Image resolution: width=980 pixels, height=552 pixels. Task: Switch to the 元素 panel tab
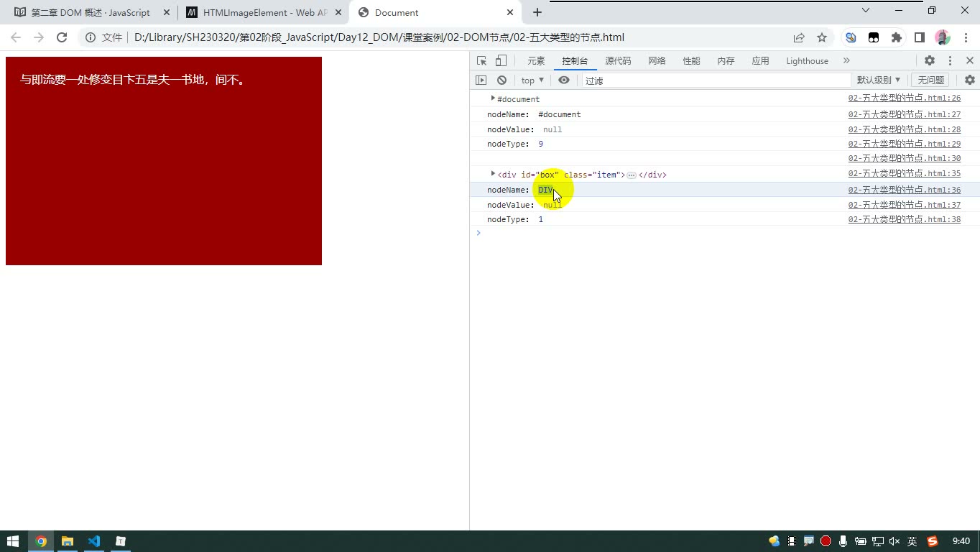[536, 61]
